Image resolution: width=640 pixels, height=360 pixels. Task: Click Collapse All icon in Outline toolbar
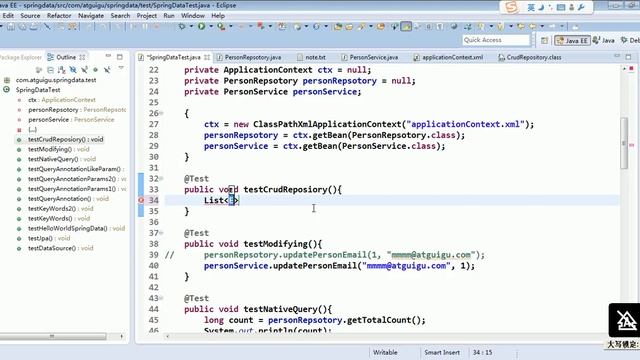(50, 70)
